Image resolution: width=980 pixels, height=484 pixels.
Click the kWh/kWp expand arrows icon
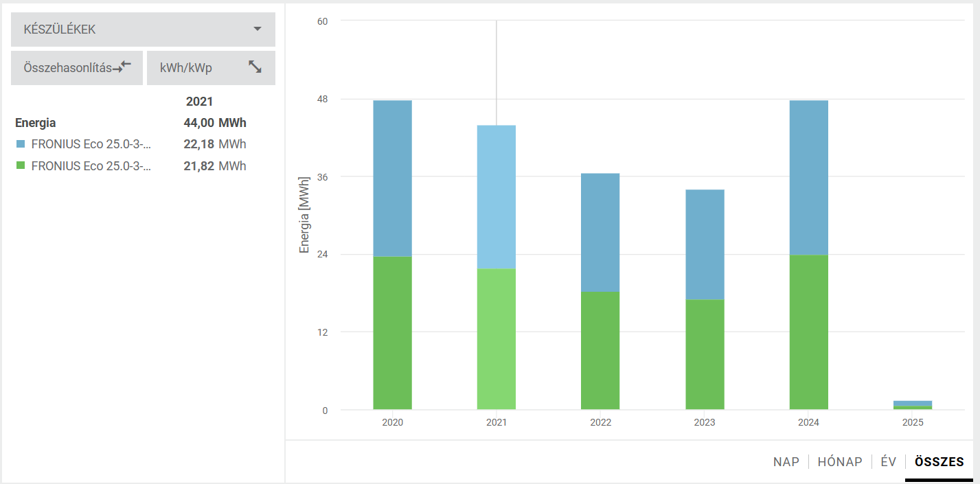coord(255,67)
